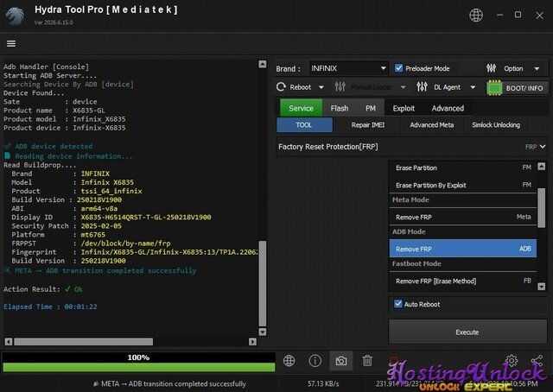Click the share icon at bottom right
Image resolution: width=553 pixels, height=392 pixels.
(x=537, y=361)
